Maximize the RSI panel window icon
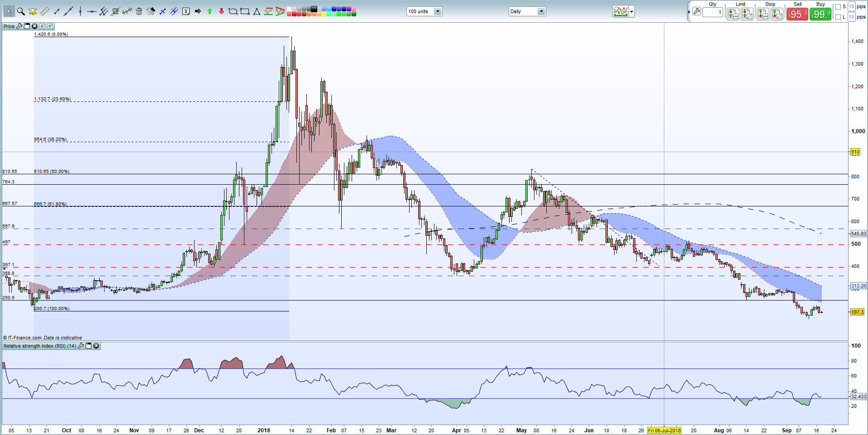Image resolution: width=868 pixels, height=435 pixels. (x=89, y=346)
